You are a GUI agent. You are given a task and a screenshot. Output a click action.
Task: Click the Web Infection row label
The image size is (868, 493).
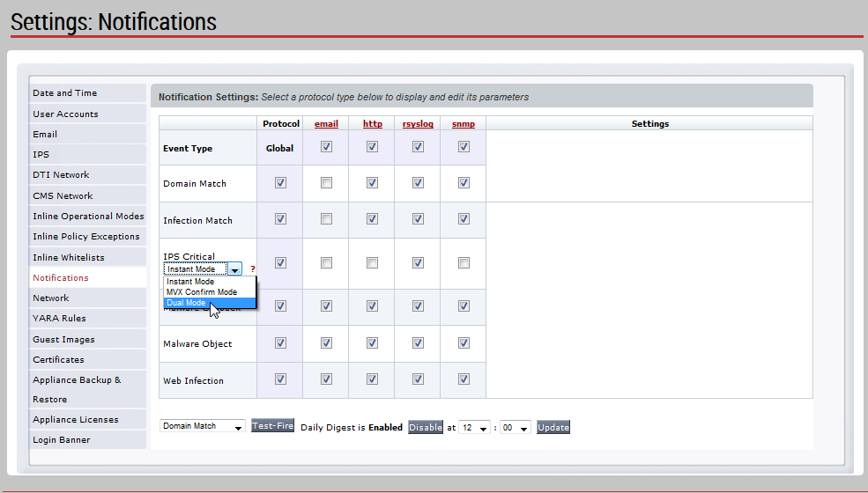point(193,380)
